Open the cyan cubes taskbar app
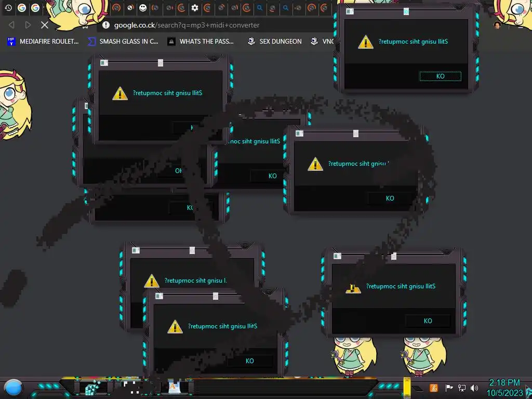Viewport: 532px width, 399px height. tap(92, 388)
